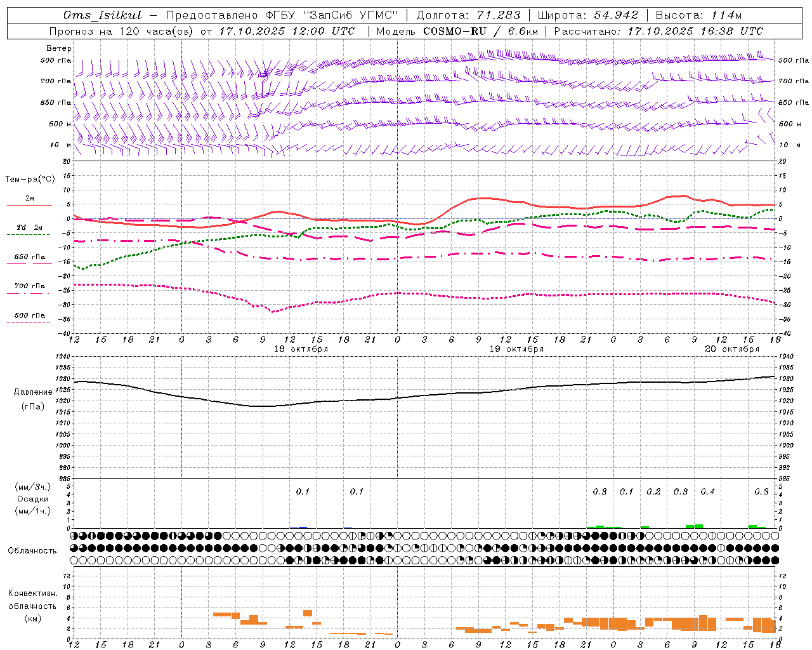Select the '700 гПа' temperature legend entry
This screenshot has width=812, height=650.
[29, 286]
